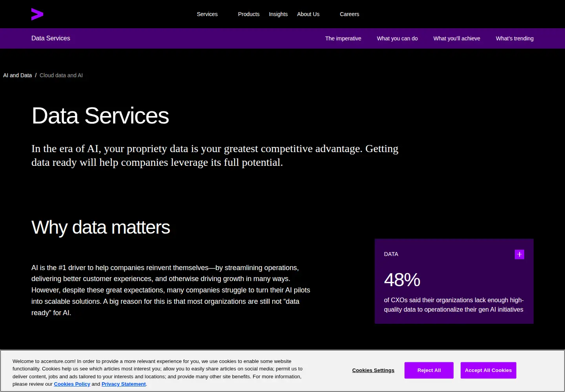Click the Accenture purple arrow logo
The width and height of the screenshot is (565, 392).
coord(37,14)
